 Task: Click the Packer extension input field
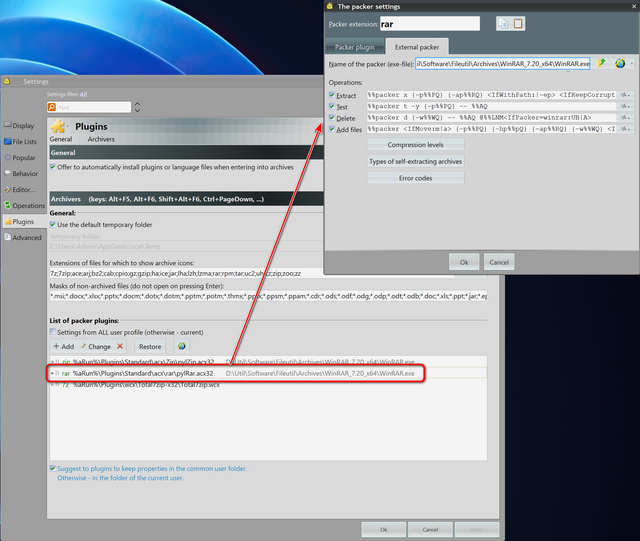[430, 24]
